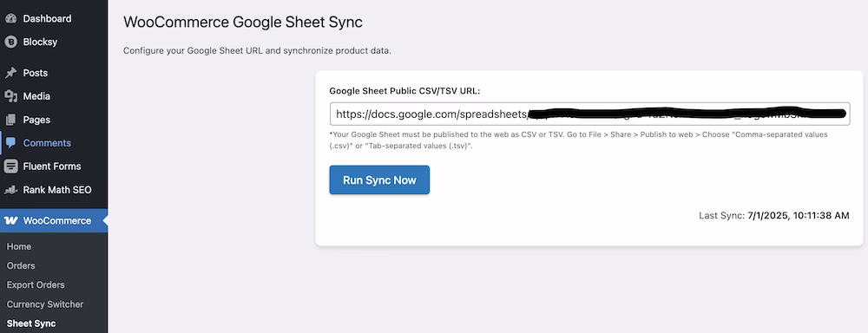Click the Posts pushpin icon
The width and height of the screenshot is (868, 333).
pyautogui.click(x=11, y=73)
